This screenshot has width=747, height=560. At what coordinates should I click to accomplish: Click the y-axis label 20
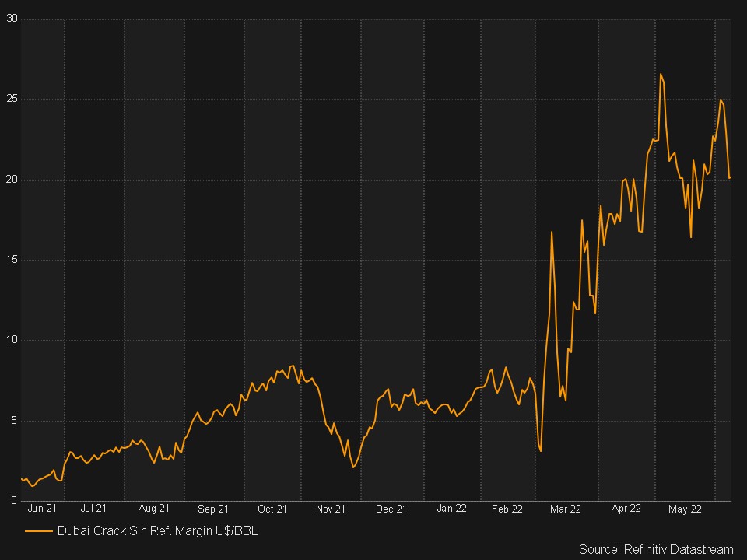tap(12, 180)
